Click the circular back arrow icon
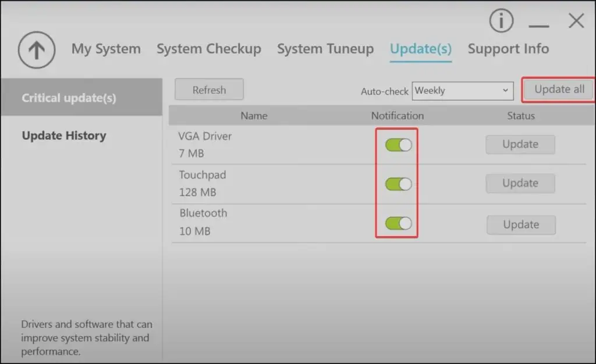Viewport: 596px width, 364px height. point(36,50)
